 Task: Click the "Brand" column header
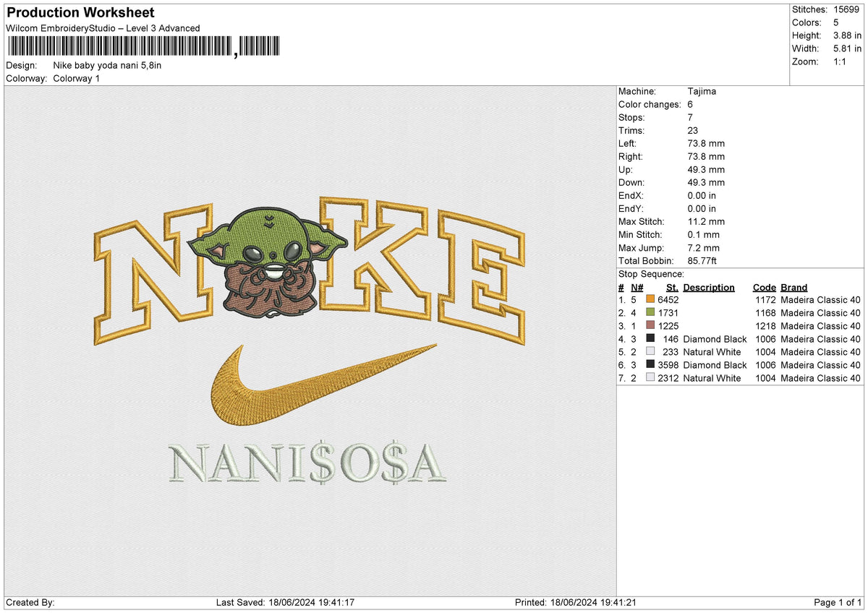point(793,287)
